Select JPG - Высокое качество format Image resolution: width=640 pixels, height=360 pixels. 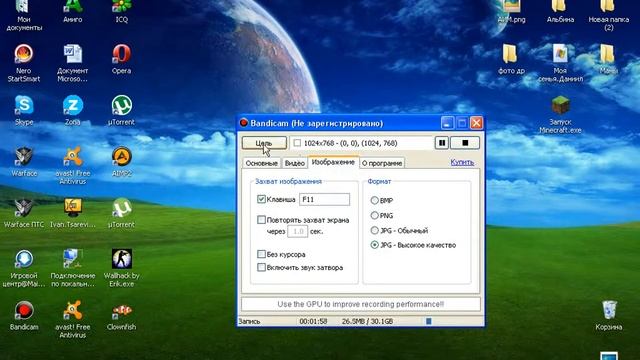[x=374, y=245]
